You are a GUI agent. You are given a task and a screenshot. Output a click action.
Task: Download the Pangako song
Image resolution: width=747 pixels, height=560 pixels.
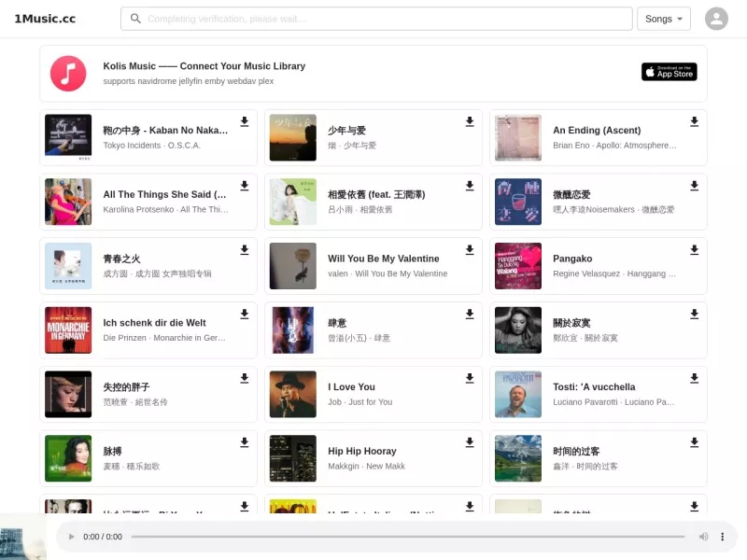tap(694, 250)
